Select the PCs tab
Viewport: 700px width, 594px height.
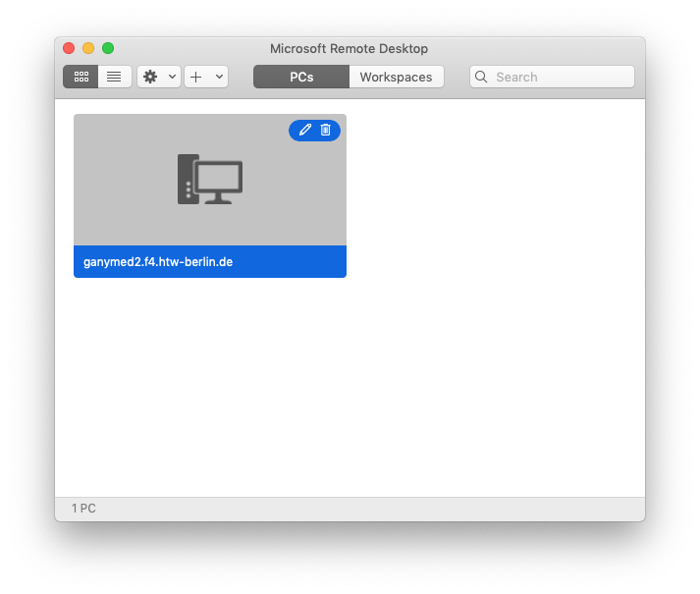[301, 77]
